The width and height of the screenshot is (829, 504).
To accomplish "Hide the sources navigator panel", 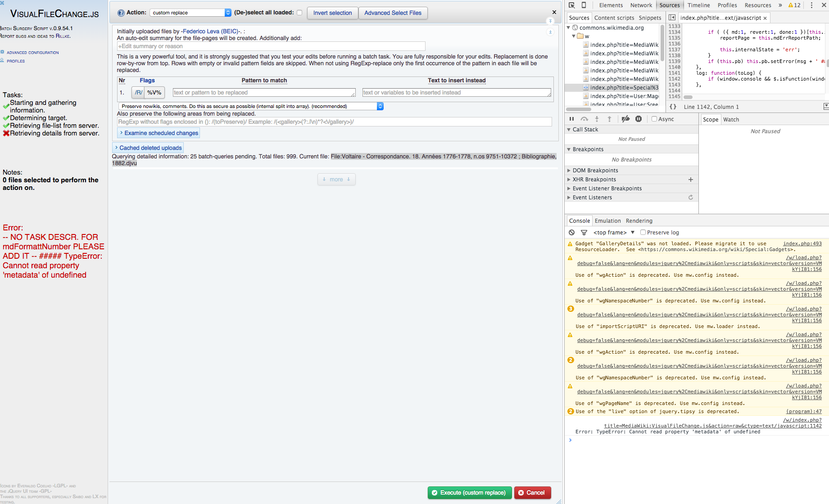I will click(x=672, y=18).
